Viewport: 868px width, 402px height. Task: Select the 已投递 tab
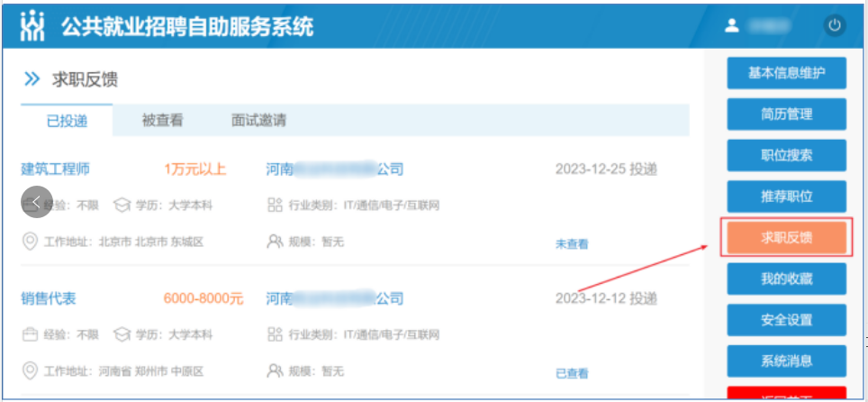tap(67, 121)
